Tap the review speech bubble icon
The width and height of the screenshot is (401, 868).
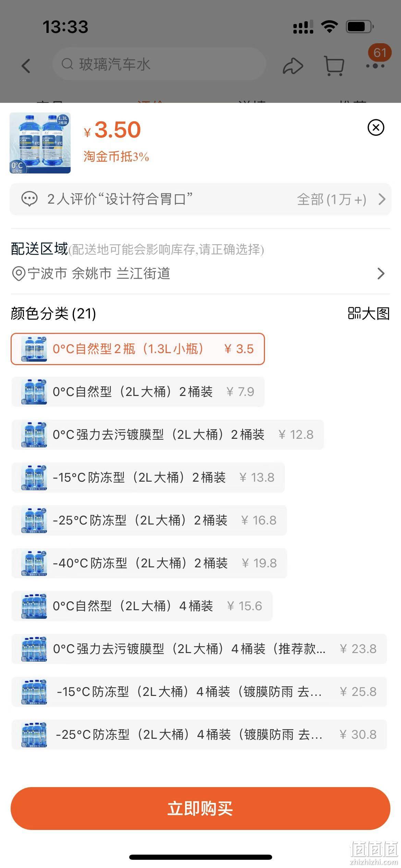(x=29, y=199)
